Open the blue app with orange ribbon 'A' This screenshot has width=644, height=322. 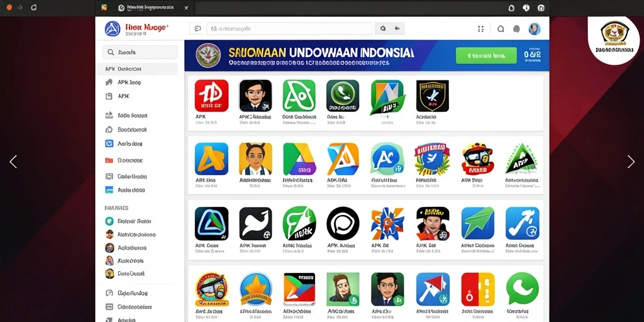[211, 158]
